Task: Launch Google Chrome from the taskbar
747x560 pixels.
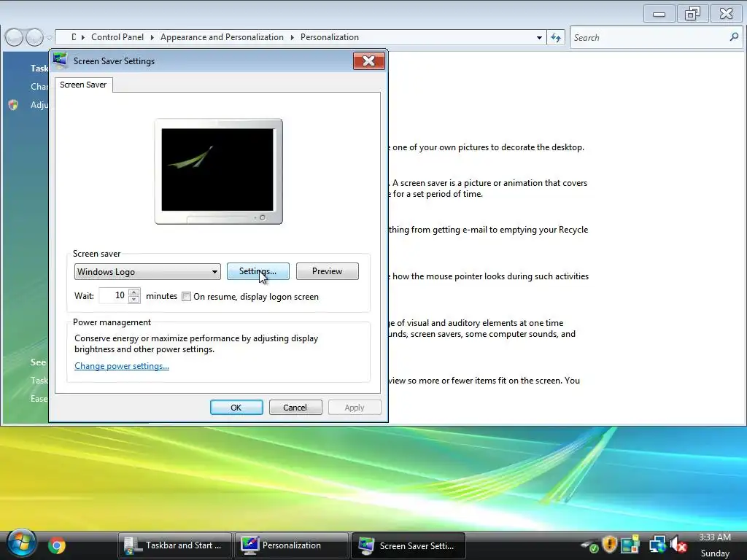Action: pos(57,545)
